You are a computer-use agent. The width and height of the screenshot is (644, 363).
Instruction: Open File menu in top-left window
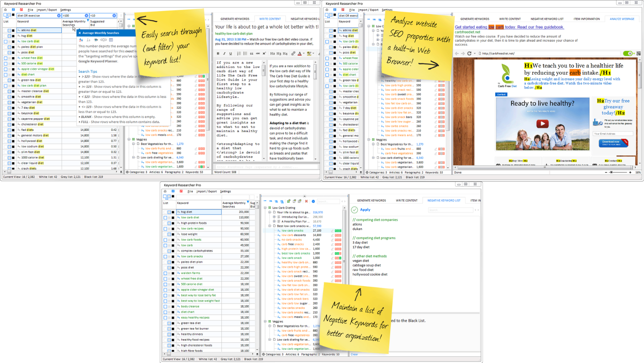point(30,10)
